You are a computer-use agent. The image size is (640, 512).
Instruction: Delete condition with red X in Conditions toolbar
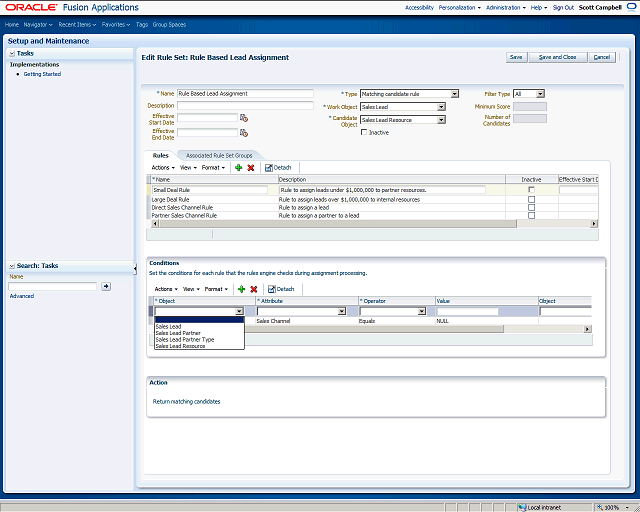tap(253, 289)
